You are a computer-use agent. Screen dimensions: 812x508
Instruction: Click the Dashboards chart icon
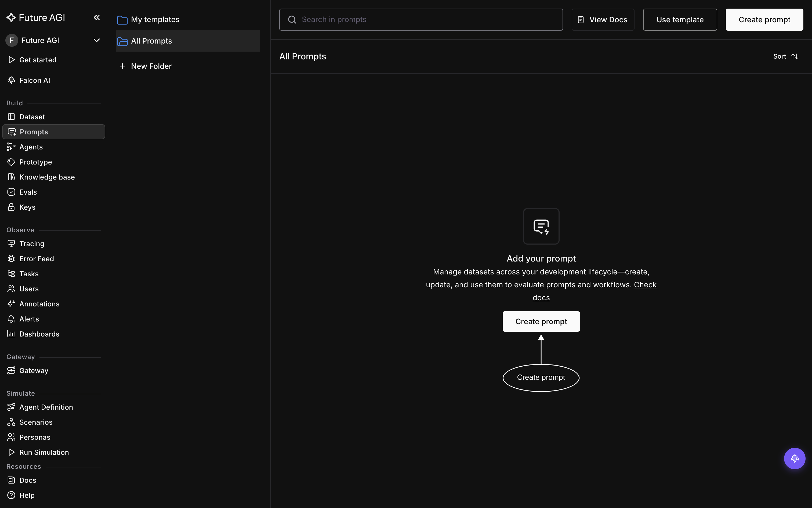[x=11, y=334]
